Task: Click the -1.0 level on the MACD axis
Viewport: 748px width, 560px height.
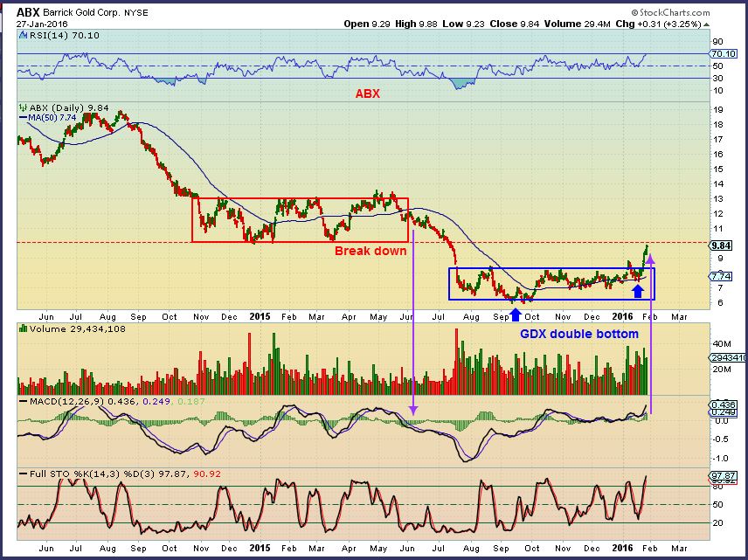Action: click(x=720, y=459)
